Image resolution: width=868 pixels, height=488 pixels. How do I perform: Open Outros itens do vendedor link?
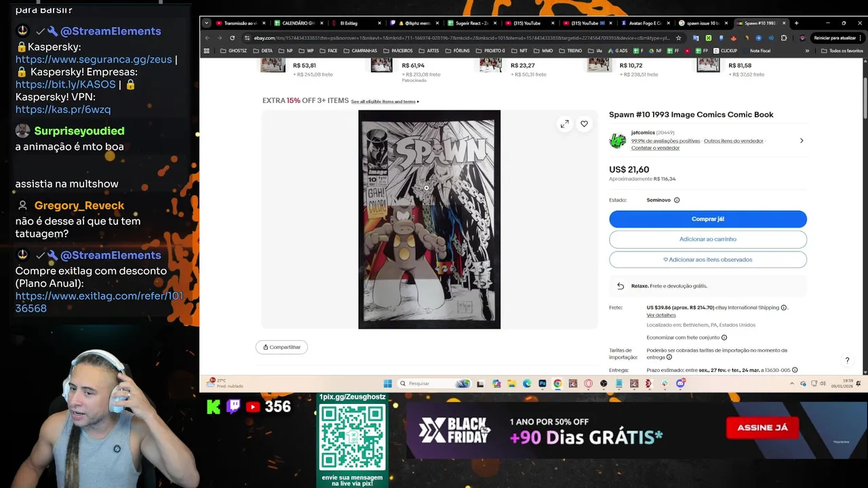pos(734,141)
